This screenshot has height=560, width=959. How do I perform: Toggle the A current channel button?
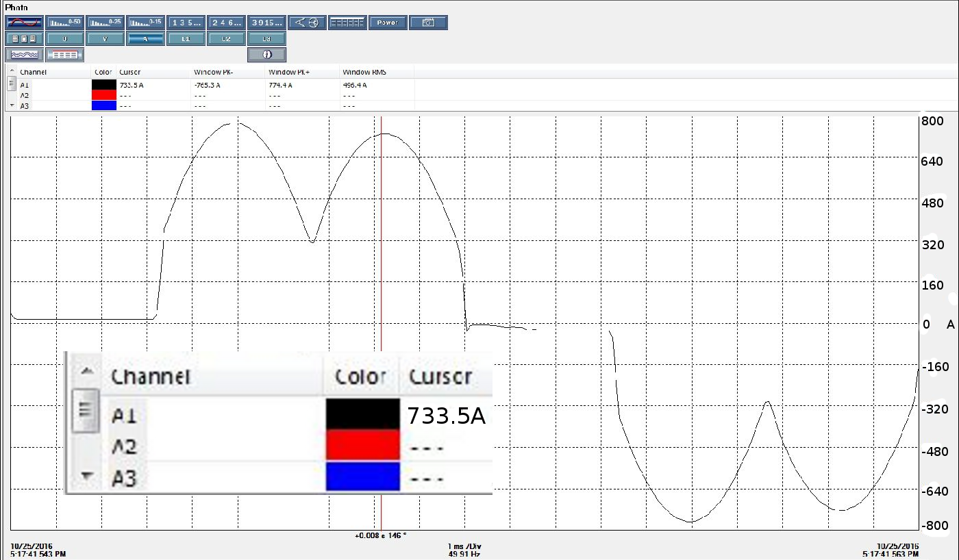pos(145,38)
